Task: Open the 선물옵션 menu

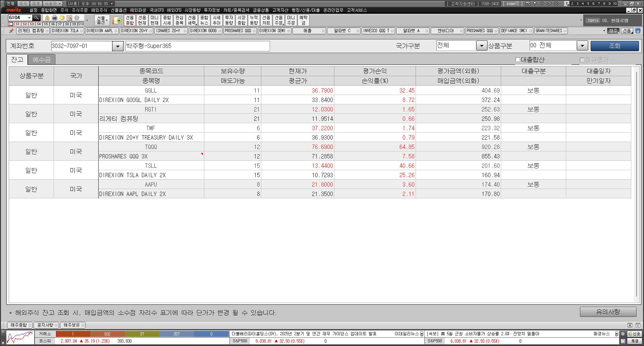Action: point(119,10)
